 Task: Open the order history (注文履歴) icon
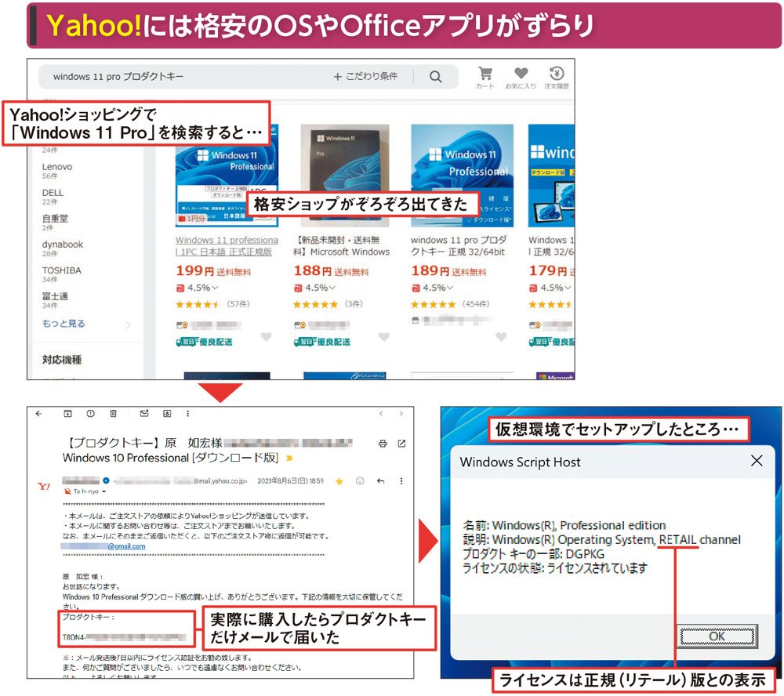tap(557, 78)
